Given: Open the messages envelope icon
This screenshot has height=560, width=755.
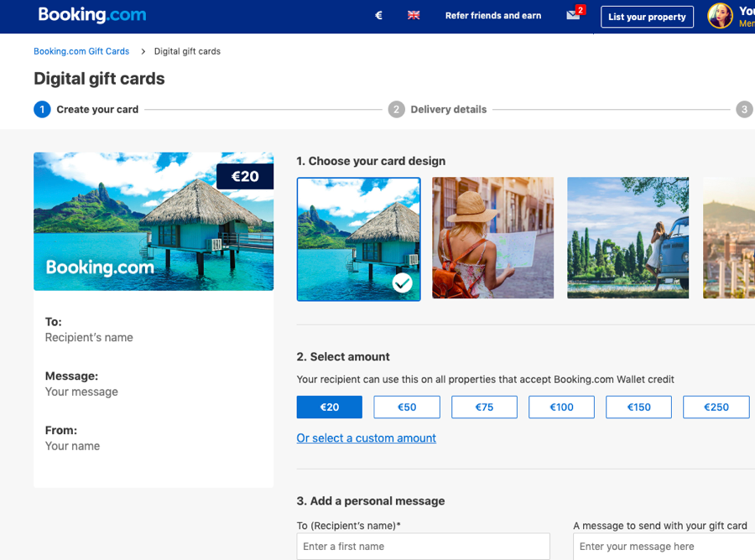Looking at the screenshot, I should pos(573,15).
